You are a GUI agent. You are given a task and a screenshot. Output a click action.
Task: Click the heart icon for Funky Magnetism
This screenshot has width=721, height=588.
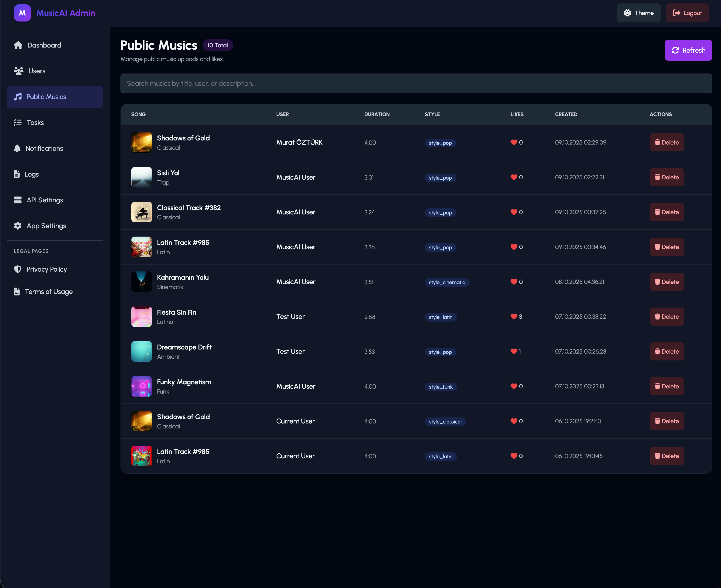click(514, 386)
